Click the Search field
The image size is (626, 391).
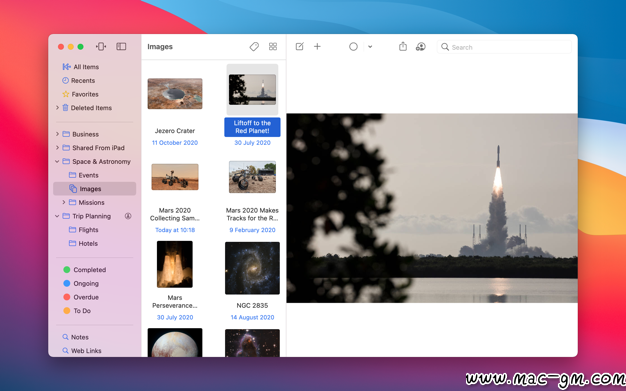click(504, 47)
